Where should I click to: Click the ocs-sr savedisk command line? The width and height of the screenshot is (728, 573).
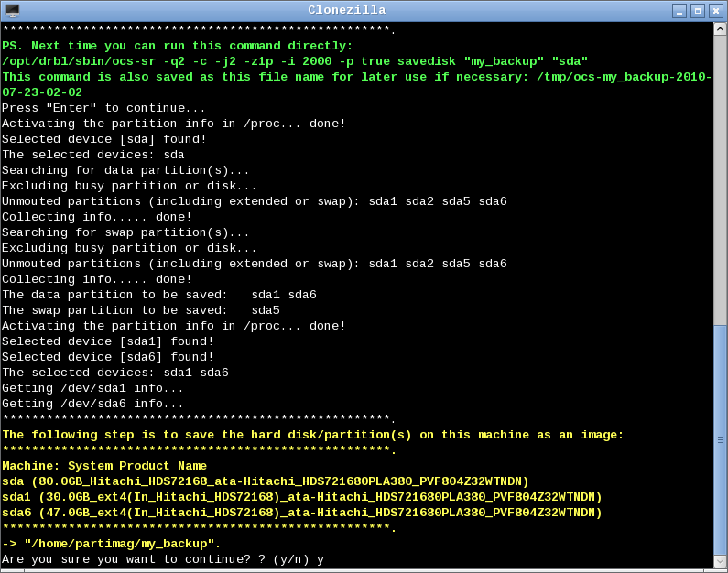pyautogui.click(x=295, y=61)
